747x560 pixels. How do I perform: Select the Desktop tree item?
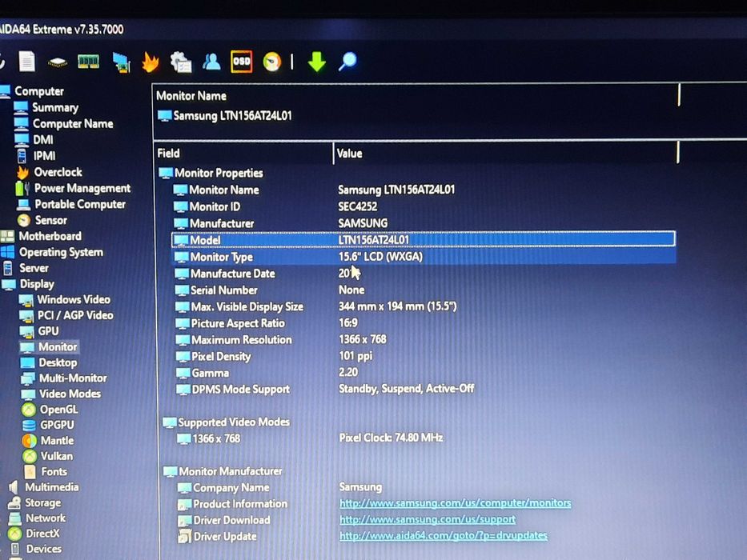[49, 362]
